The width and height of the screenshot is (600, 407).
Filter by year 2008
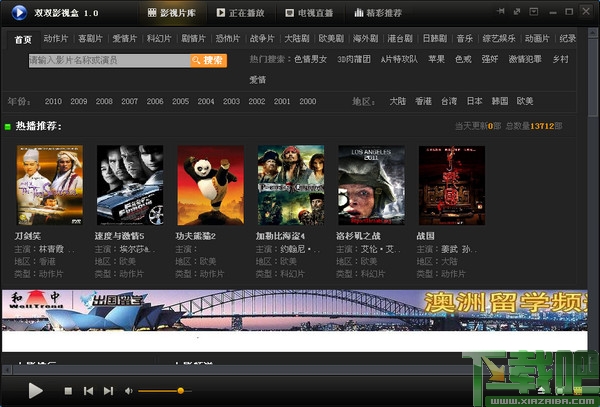[x=104, y=101]
